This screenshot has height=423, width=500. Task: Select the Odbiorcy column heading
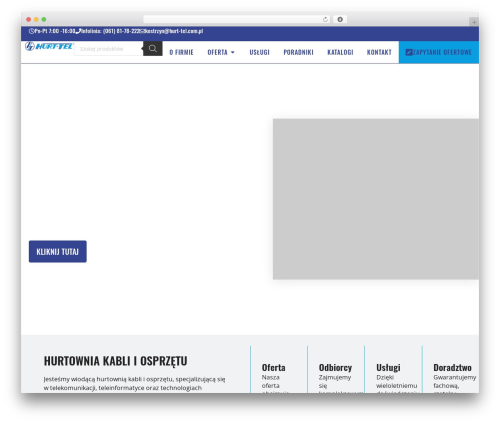point(335,368)
